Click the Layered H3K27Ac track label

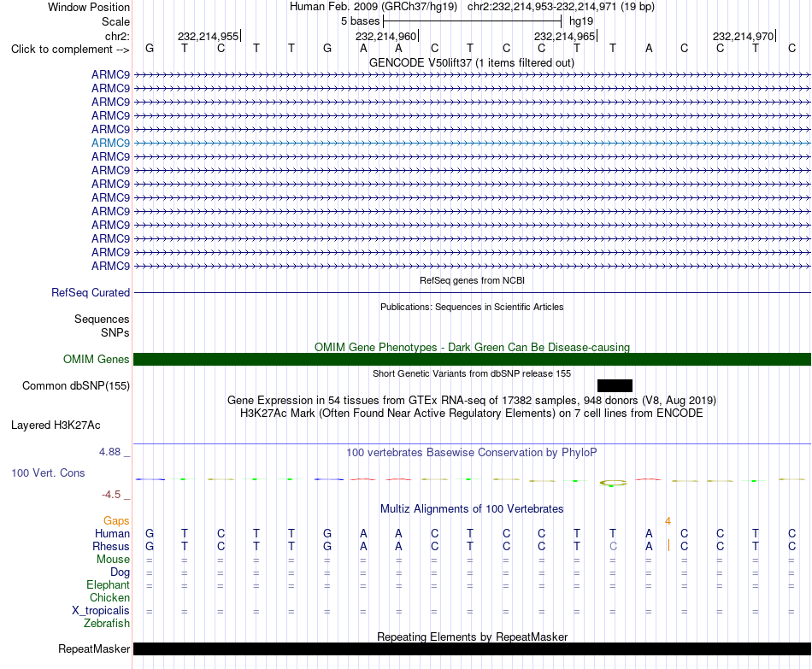(56, 425)
